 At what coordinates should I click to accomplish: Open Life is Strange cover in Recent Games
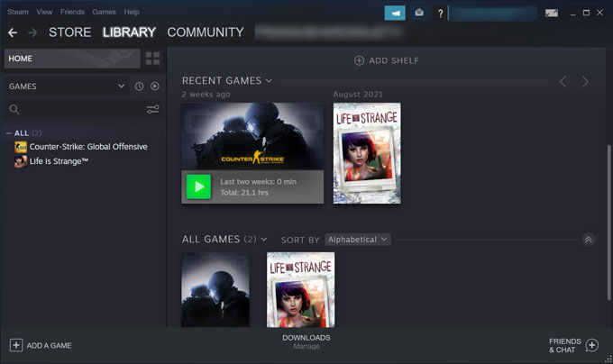[x=367, y=153]
